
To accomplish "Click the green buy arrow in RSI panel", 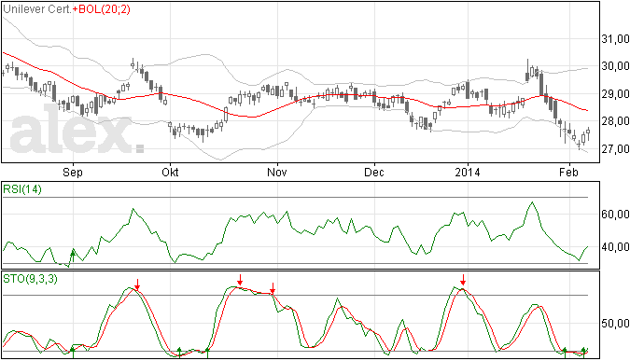I will pyautogui.click(x=73, y=256).
